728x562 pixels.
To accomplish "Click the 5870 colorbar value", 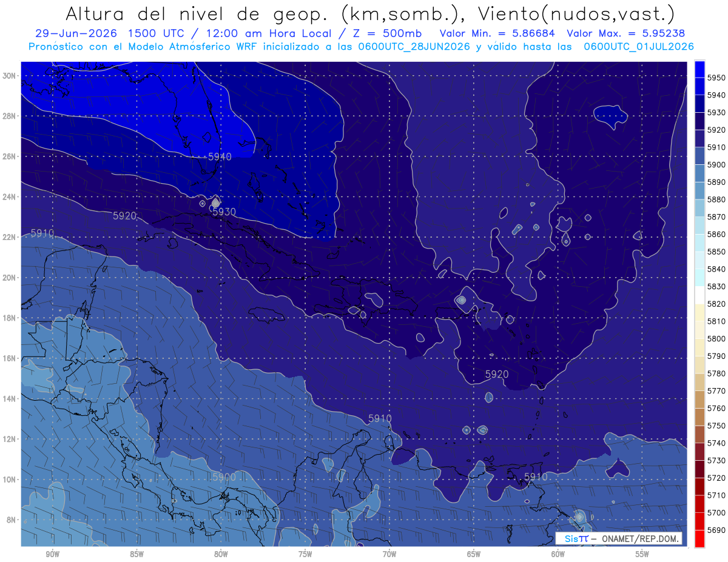I will (x=716, y=216).
